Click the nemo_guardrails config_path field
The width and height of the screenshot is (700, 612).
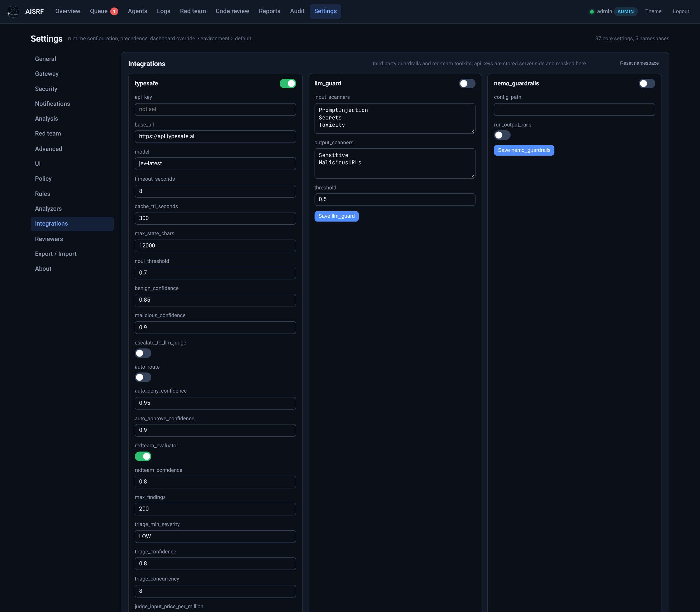574,109
